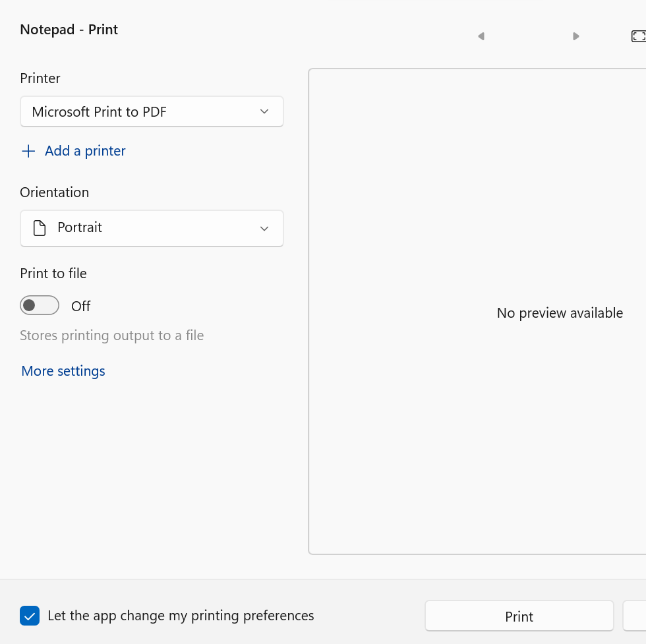The image size is (646, 644).
Task: Click the chevron arrow on the Printer selector
Action: [264, 112]
